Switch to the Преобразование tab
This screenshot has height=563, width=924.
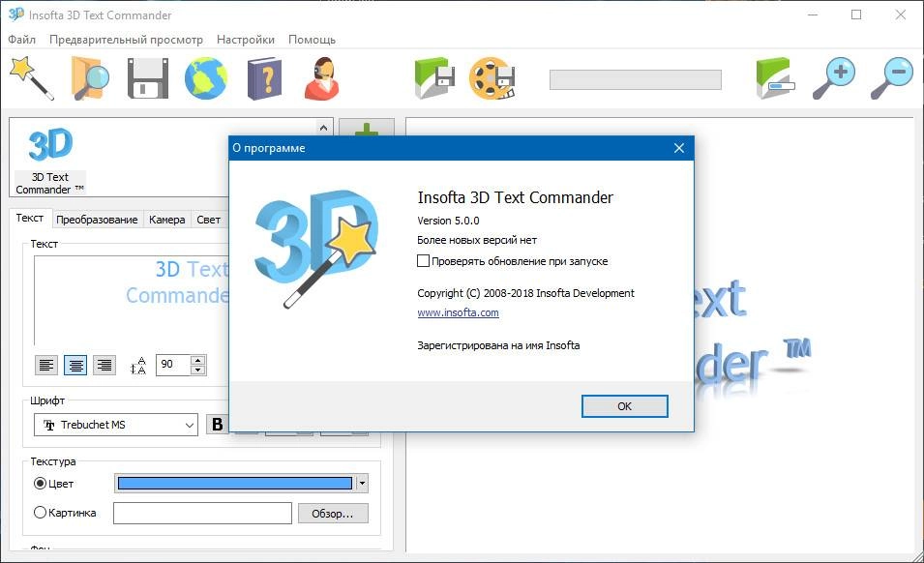[x=97, y=220]
